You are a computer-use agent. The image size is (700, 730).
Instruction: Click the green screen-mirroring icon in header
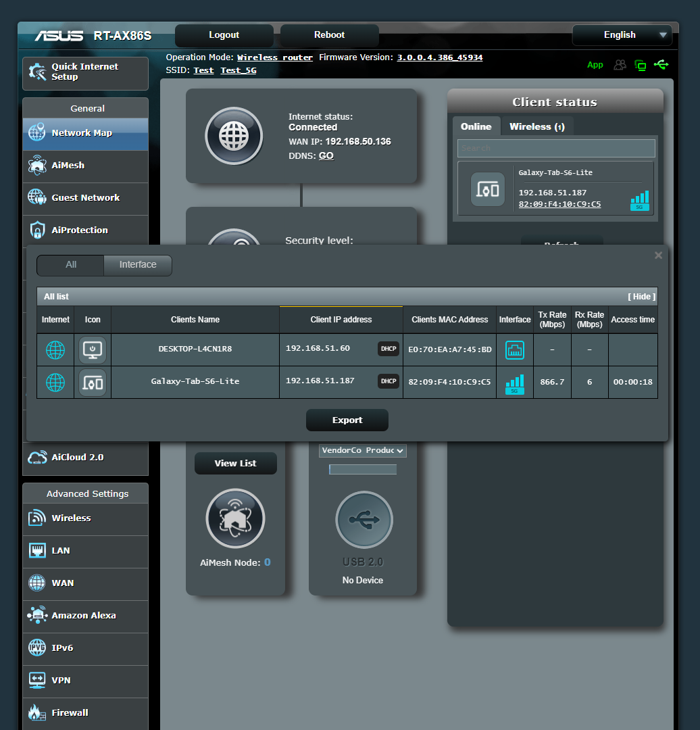[640, 65]
